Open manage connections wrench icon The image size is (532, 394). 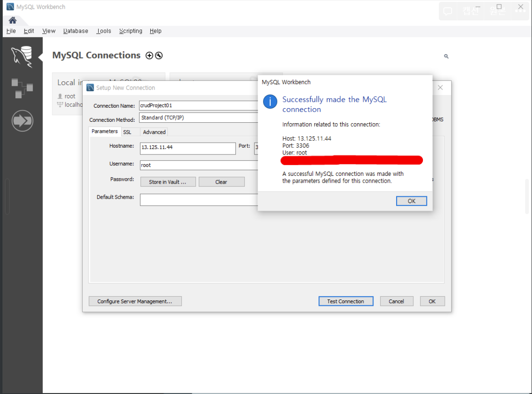(159, 55)
